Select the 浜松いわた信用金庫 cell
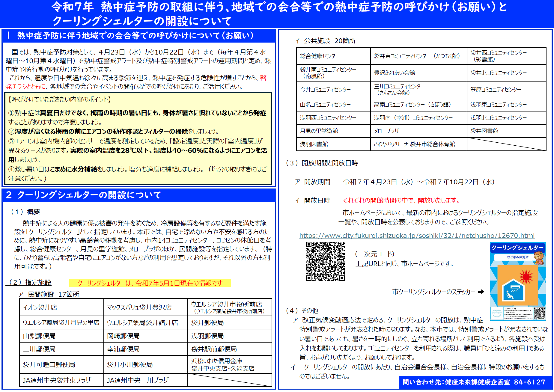This screenshot has height=392, width=554. click(x=230, y=364)
